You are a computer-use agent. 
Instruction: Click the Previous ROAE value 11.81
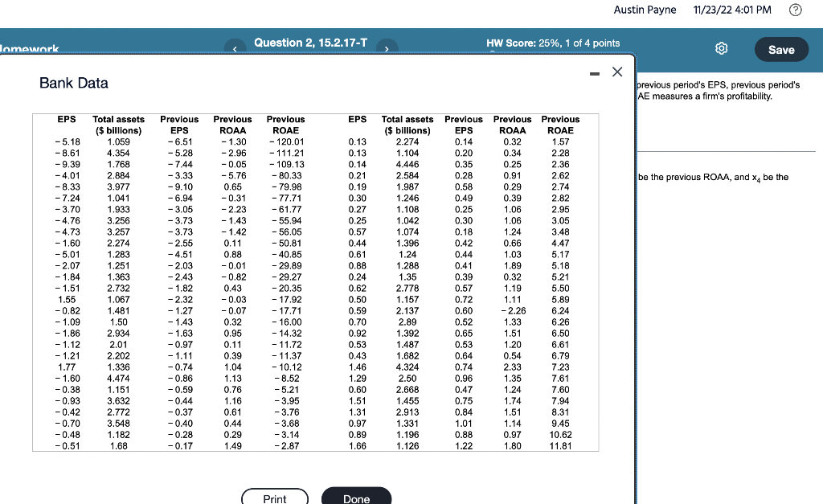pos(560,446)
